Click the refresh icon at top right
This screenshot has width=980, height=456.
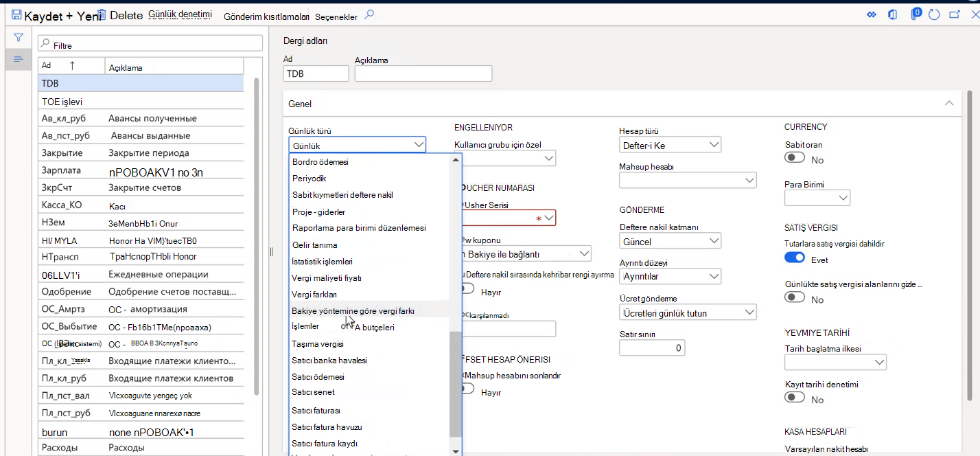click(933, 14)
